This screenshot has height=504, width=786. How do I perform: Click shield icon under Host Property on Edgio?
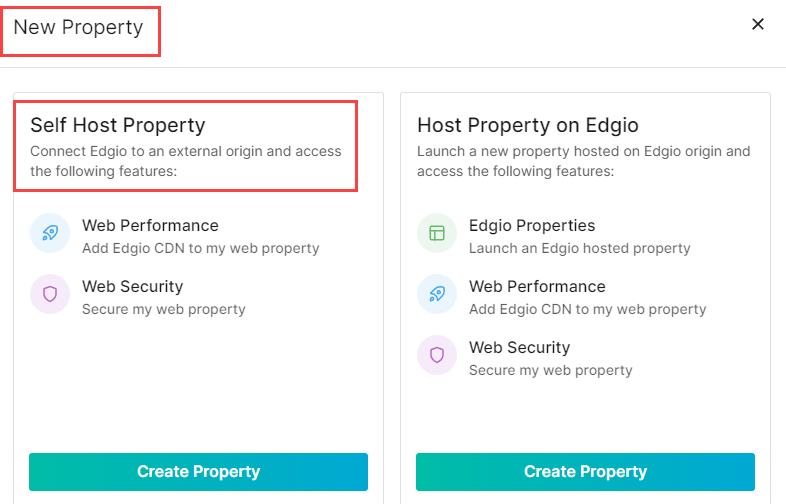point(437,355)
